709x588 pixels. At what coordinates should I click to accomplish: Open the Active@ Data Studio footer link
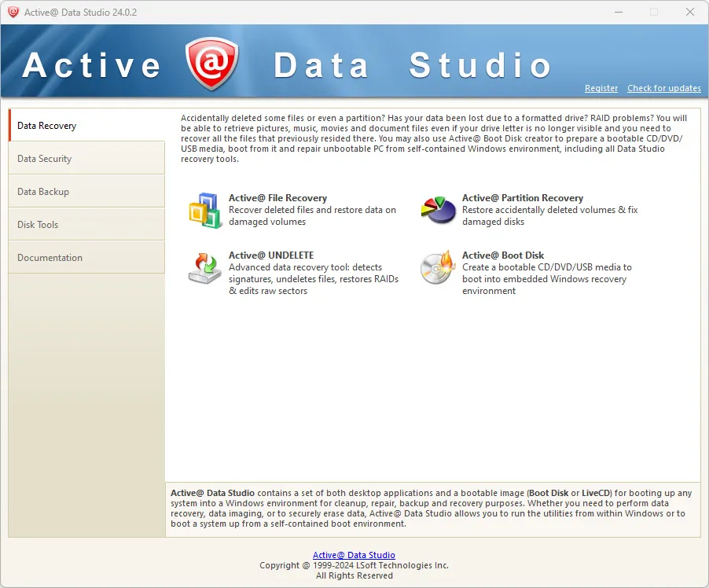pos(354,555)
